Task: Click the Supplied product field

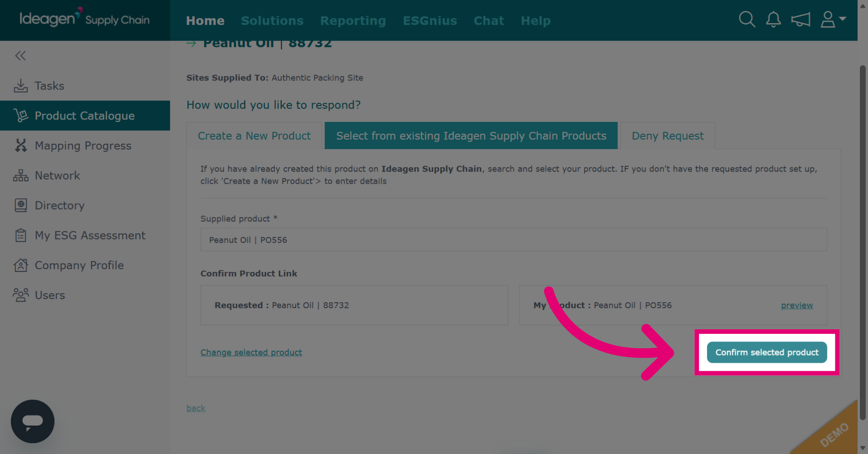Action: (x=514, y=240)
